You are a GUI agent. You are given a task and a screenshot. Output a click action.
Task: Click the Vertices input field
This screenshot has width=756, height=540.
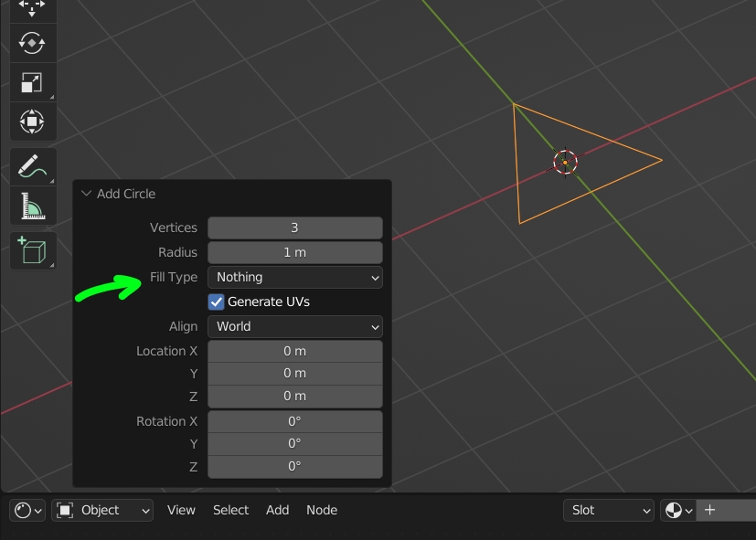click(294, 228)
